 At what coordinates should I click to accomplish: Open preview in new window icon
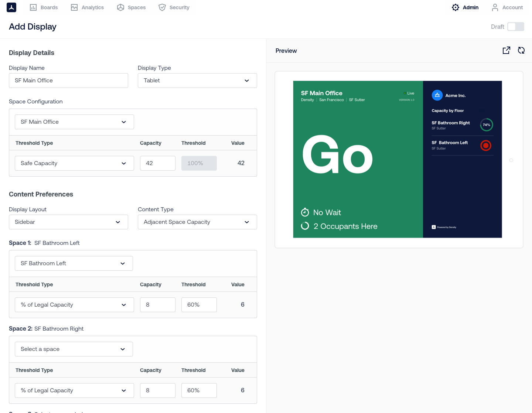506,51
